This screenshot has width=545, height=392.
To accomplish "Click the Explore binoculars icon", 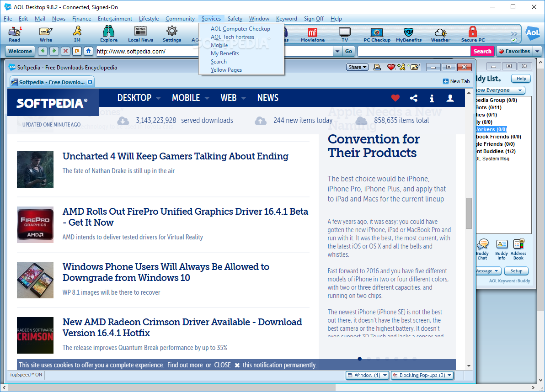I will (109, 34).
